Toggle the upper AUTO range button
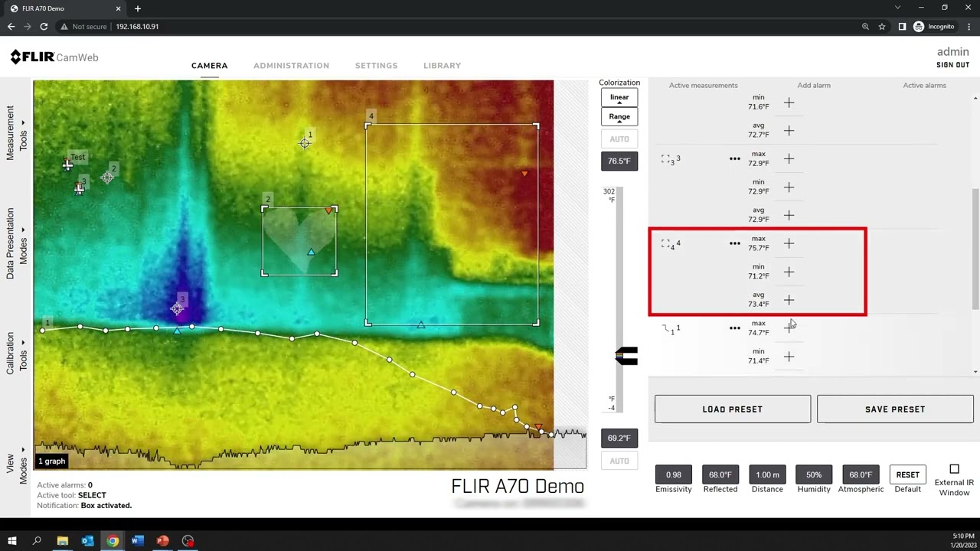Viewport: 980px width, 551px height. click(x=619, y=139)
